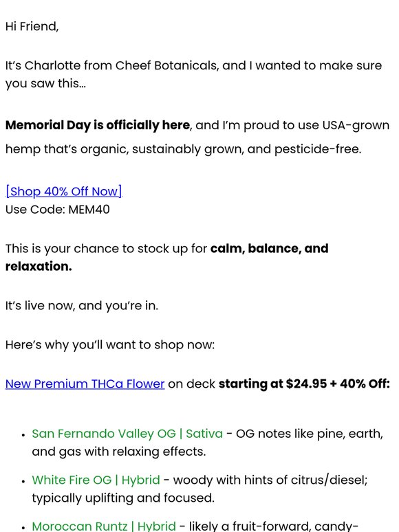Open San Fernando Valley OG Sativa link
The width and height of the screenshot is (399, 532).
pos(127,434)
